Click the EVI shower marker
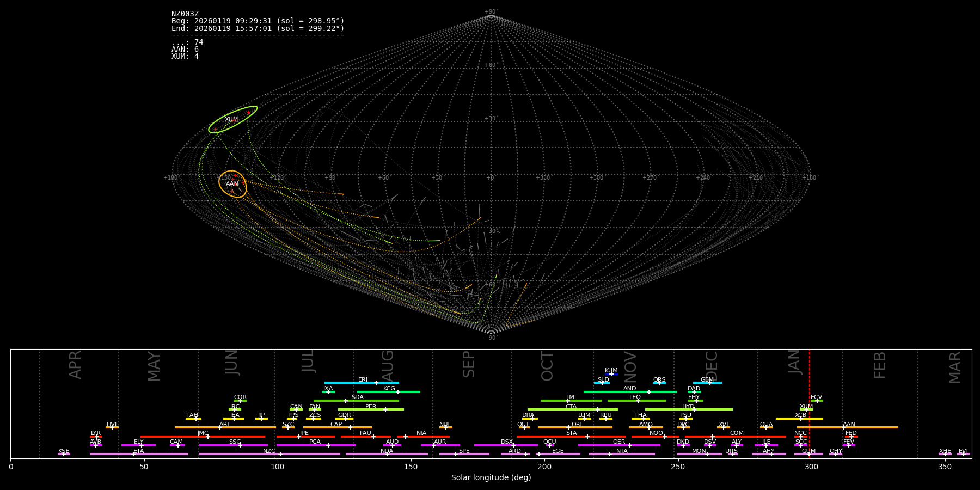The width and height of the screenshot is (980, 490). coord(964,454)
